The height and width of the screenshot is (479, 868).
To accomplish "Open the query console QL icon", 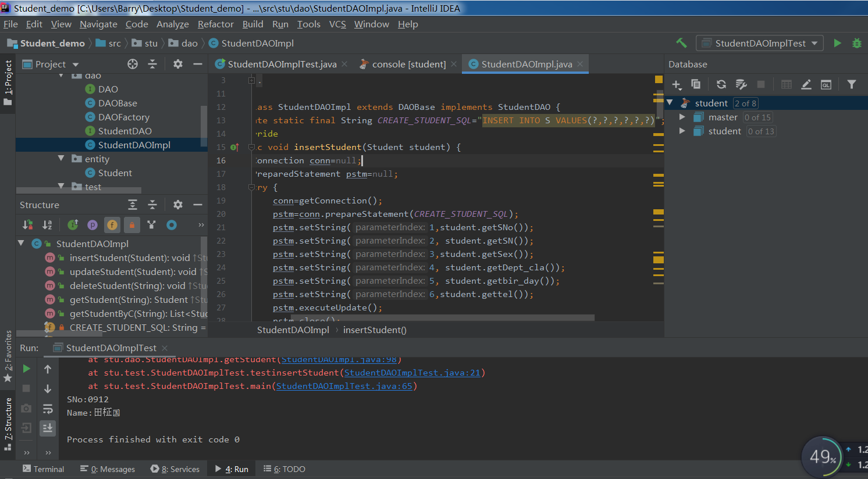I will 826,84.
